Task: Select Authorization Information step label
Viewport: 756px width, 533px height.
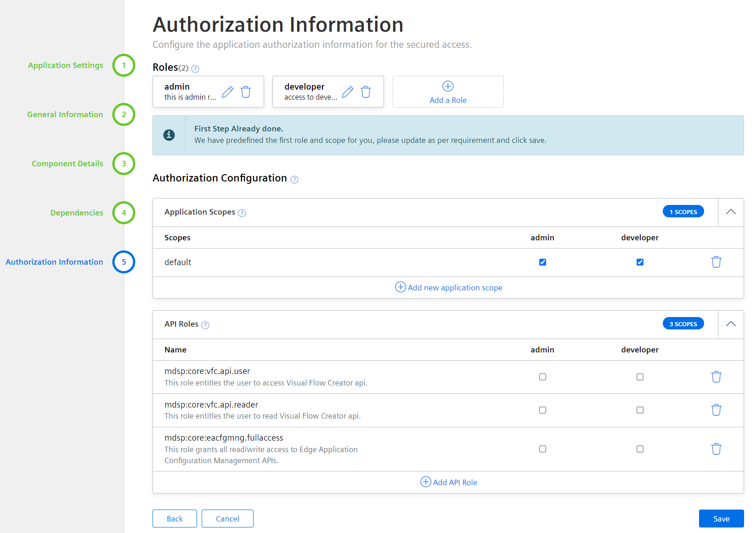Action: [x=54, y=262]
